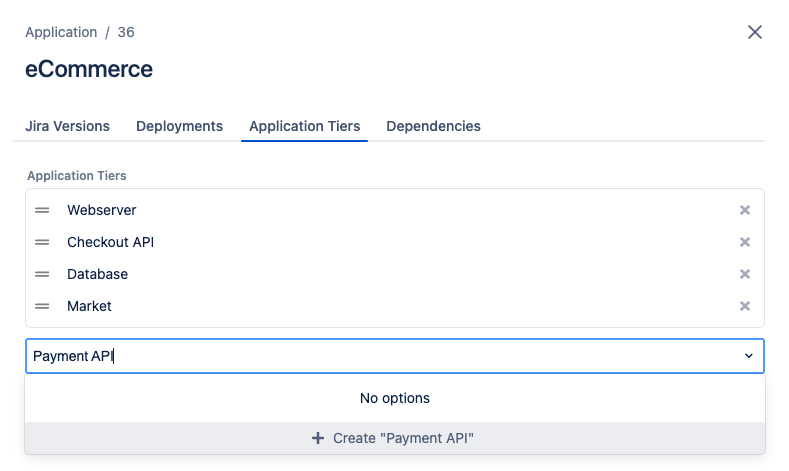Remove the Market tier

[x=745, y=306]
